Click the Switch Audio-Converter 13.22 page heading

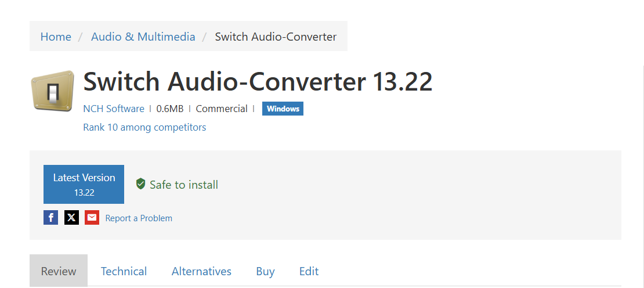(258, 82)
